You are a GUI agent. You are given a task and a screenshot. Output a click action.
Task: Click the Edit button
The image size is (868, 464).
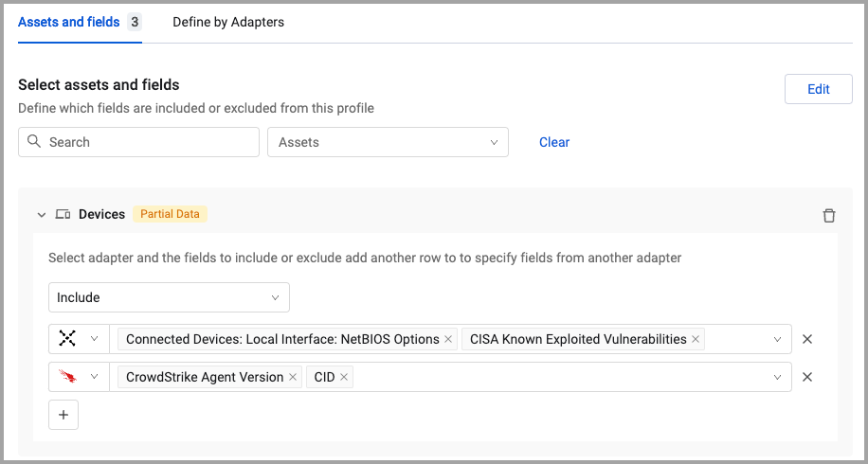(818, 89)
